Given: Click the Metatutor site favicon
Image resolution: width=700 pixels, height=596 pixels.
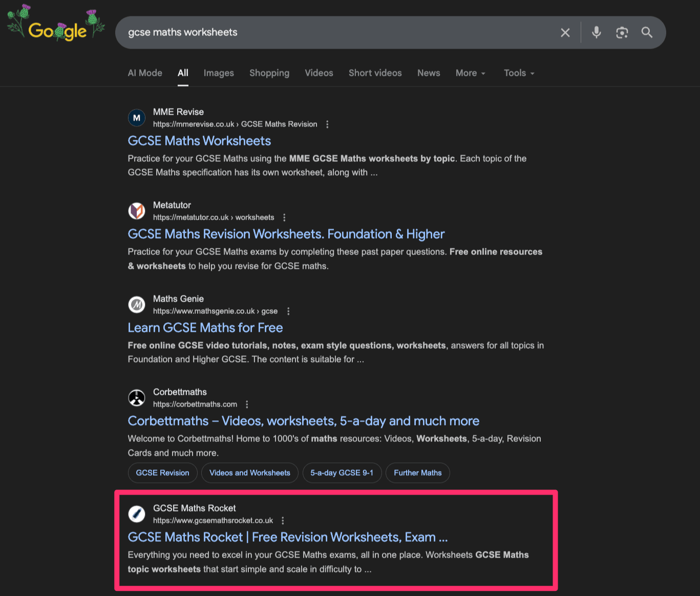Looking at the screenshot, I should [137, 211].
